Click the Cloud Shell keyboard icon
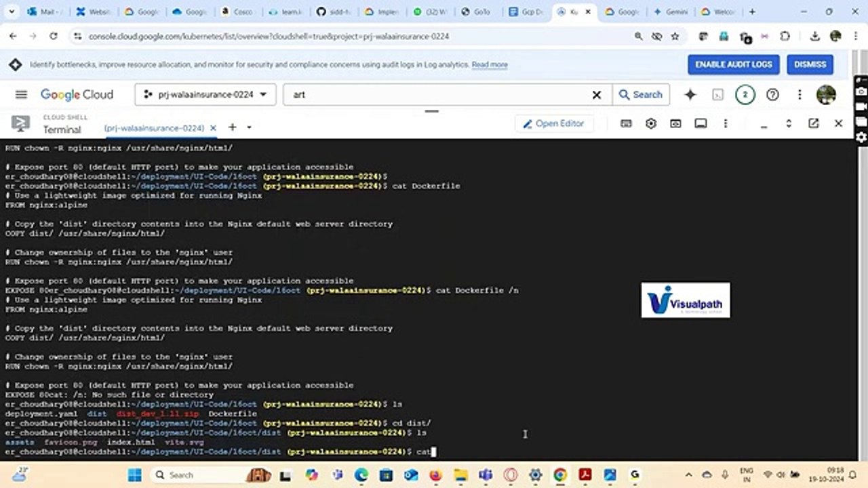Image resolution: width=868 pixels, height=488 pixels. [626, 124]
